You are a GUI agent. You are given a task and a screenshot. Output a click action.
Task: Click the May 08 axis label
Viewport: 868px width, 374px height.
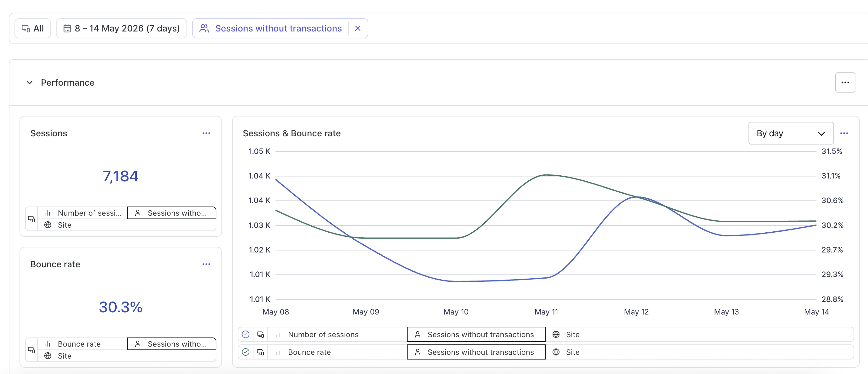coord(275,312)
